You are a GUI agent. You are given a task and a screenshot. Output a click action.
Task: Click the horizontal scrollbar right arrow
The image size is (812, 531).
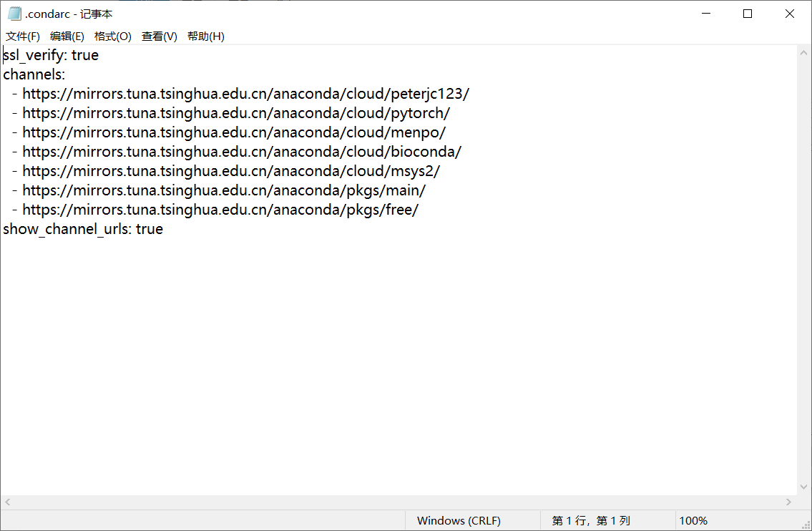788,502
